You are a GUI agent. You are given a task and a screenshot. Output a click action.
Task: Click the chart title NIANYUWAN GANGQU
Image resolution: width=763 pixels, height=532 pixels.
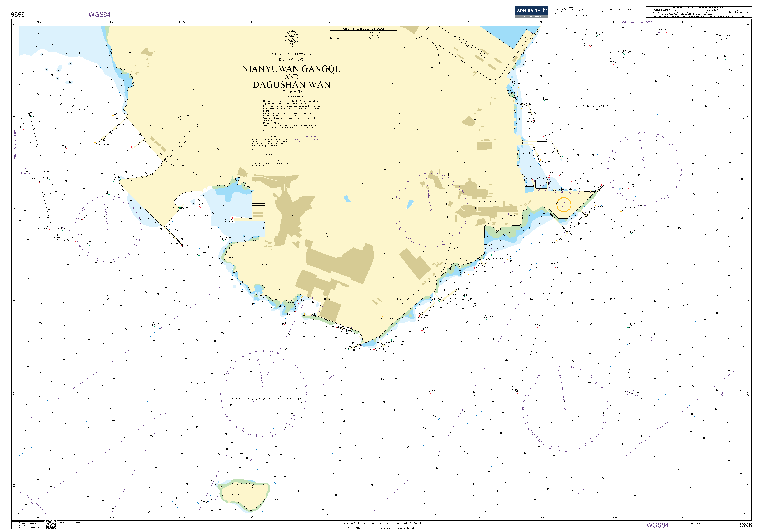(x=291, y=69)
